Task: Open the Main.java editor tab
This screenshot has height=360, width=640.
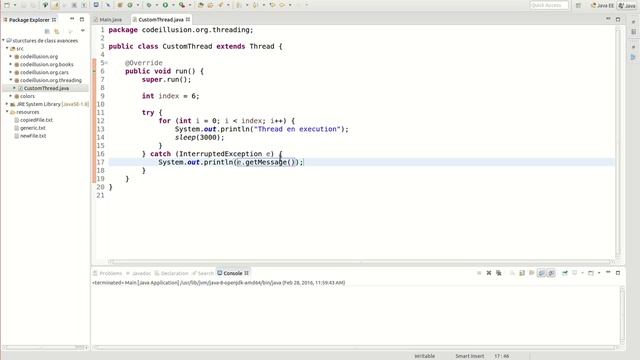Action: pos(108,20)
